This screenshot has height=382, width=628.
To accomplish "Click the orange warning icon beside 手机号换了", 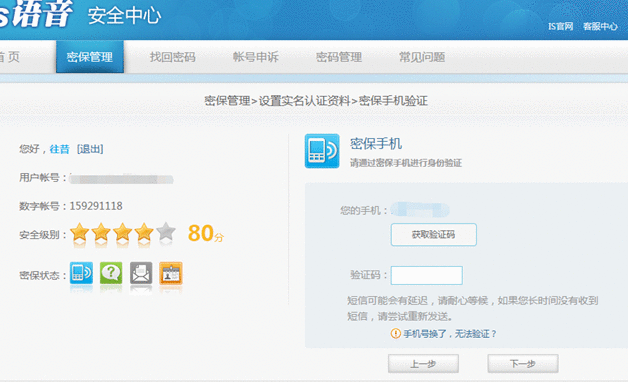I will point(395,333).
